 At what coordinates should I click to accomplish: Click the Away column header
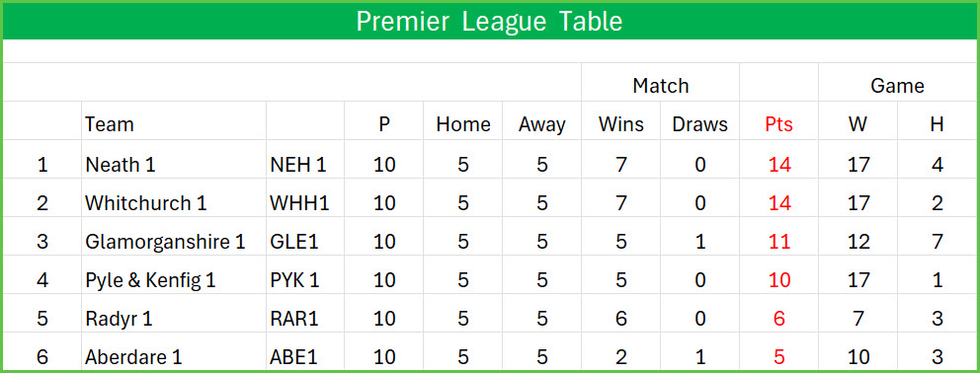click(542, 124)
